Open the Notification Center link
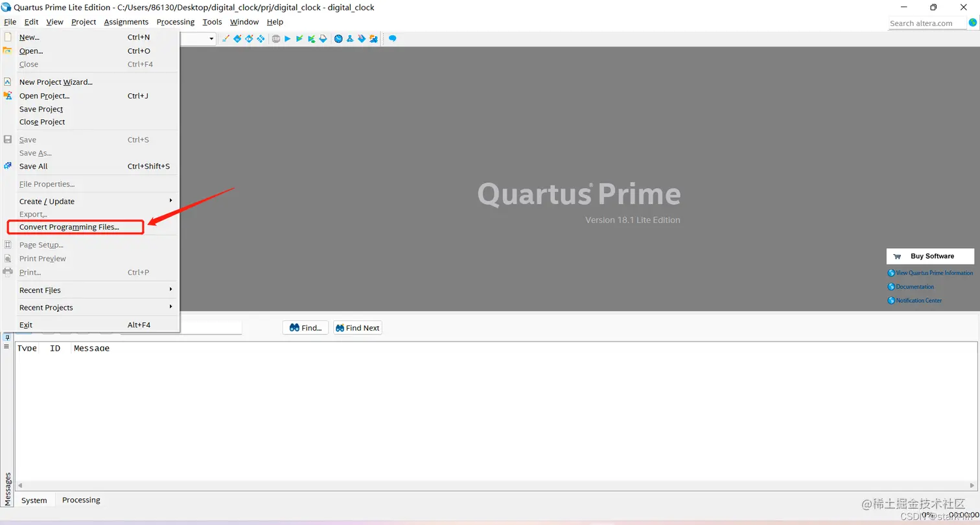This screenshot has width=980, height=525. pos(915,300)
